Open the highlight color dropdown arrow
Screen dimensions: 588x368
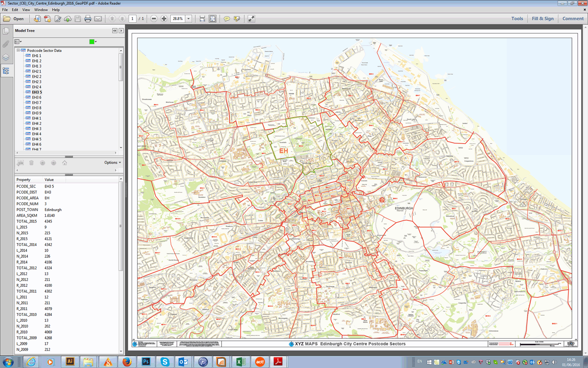pos(96,42)
